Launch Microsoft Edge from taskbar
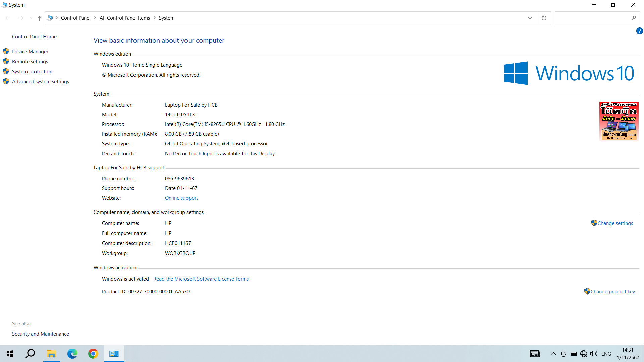644x362 pixels. click(72, 354)
